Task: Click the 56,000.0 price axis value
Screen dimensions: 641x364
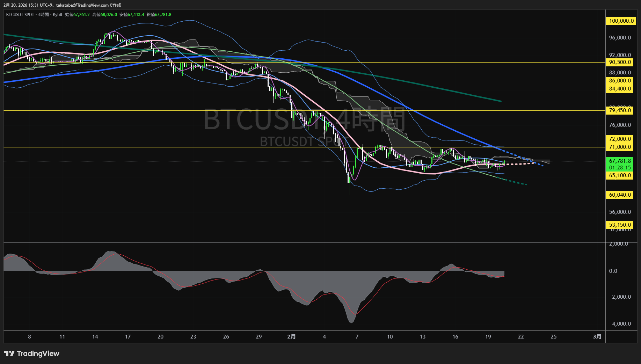Action: coord(620,212)
